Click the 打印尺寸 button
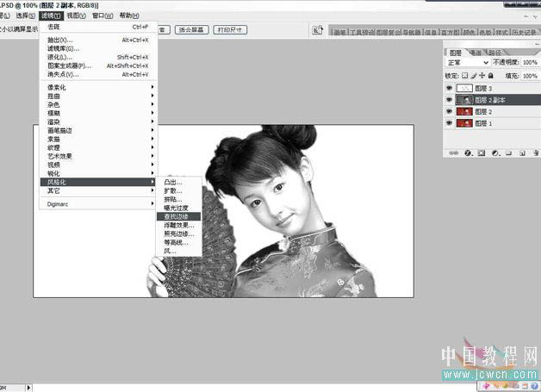The height and width of the screenshot is (392, 541). click(230, 30)
